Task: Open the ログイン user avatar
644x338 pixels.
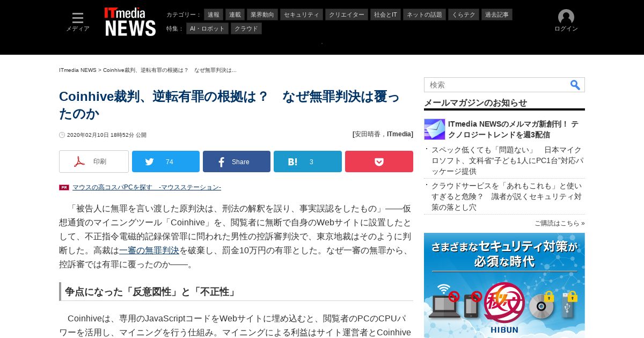Action: coord(566,21)
